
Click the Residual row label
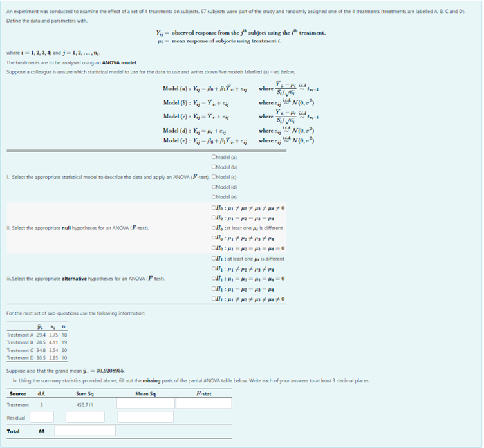click(x=16, y=418)
